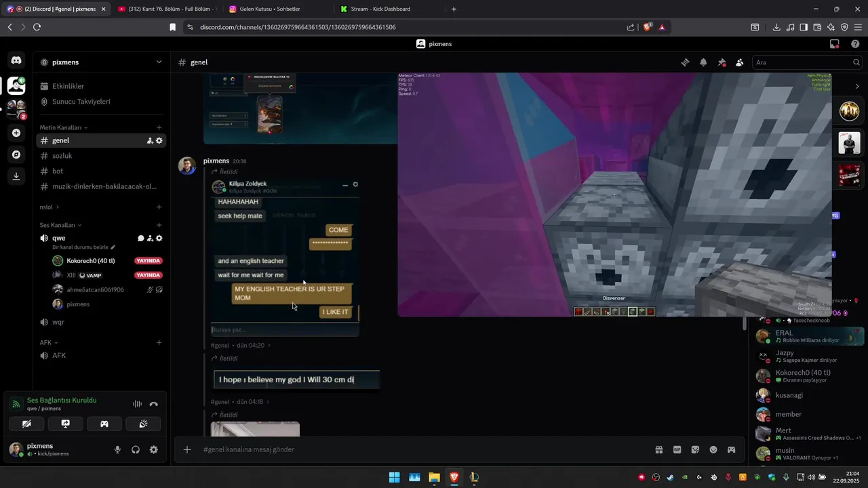
Task: Click the apps gamepad icon in message bar
Action: point(732,449)
